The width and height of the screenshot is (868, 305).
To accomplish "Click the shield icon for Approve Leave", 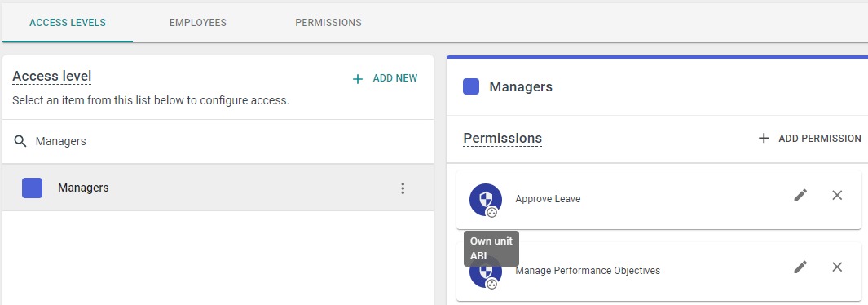I will 486,199.
